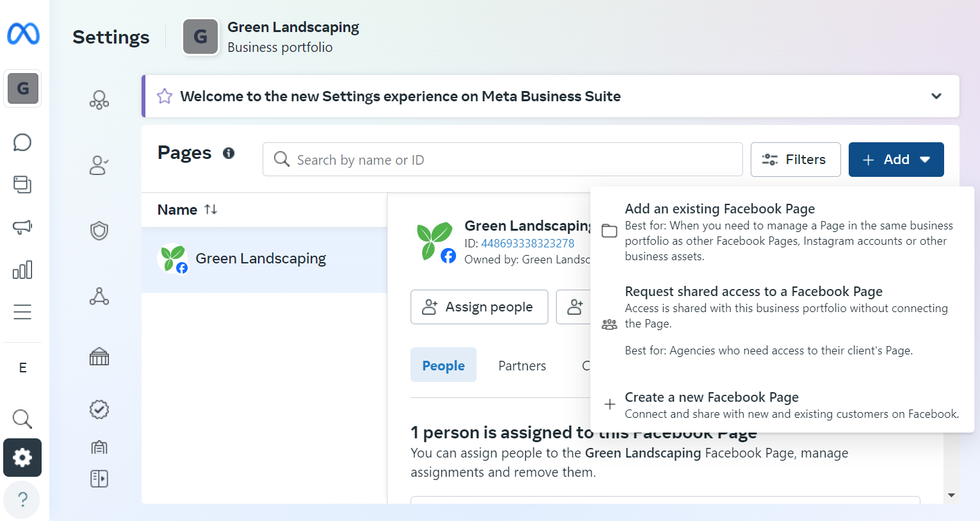Open the Content planner icon in left rail

coord(22,185)
